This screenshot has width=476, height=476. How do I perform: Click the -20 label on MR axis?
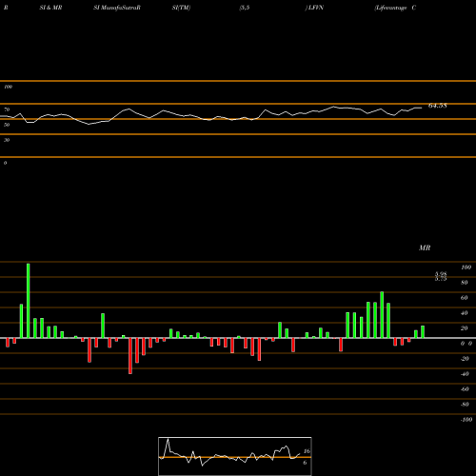coord(465,359)
